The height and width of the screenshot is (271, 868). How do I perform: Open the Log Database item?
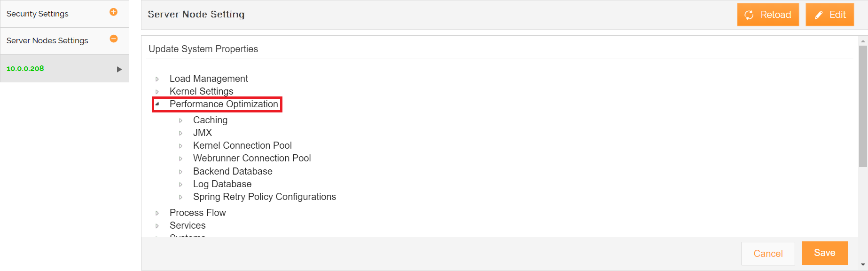click(x=222, y=184)
